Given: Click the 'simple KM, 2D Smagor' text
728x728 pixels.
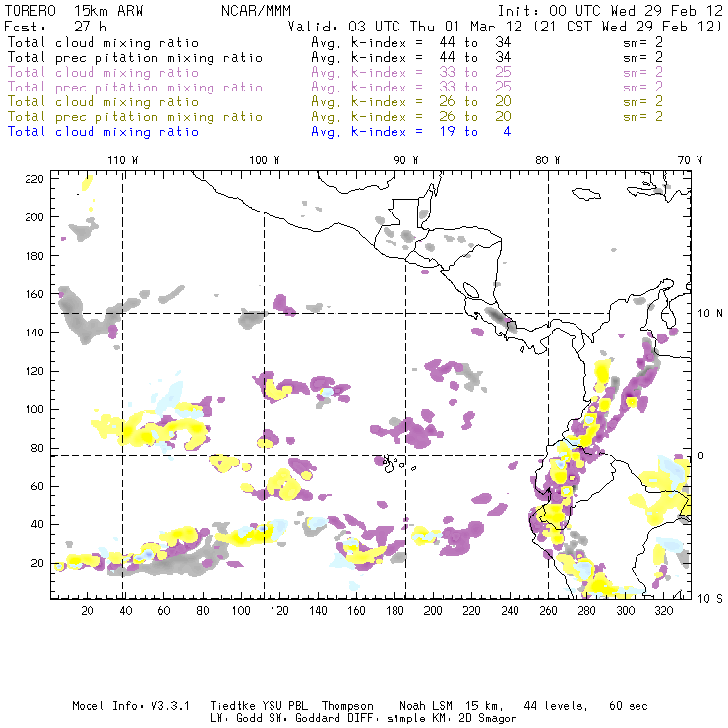Looking at the screenshot, I should tap(452, 719).
